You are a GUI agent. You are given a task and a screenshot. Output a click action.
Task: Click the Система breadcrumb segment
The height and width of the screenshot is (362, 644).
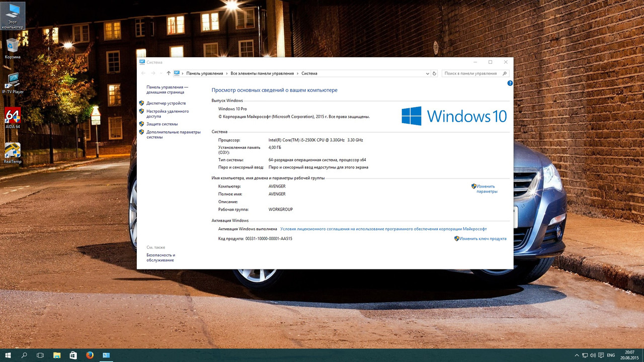tap(309, 73)
